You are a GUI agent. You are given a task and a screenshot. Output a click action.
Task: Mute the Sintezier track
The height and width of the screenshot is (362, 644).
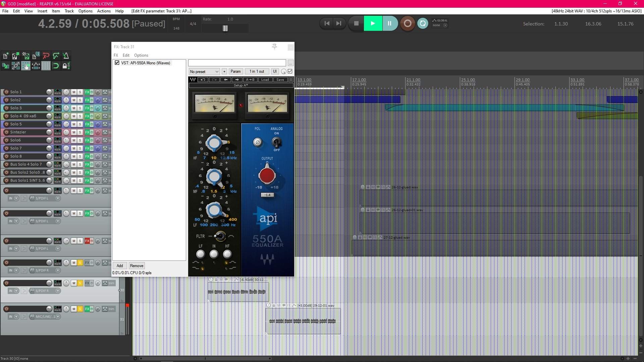click(74, 132)
